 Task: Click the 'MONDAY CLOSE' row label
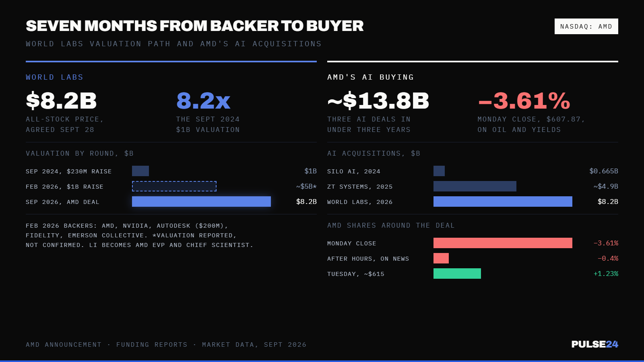coord(352,243)
